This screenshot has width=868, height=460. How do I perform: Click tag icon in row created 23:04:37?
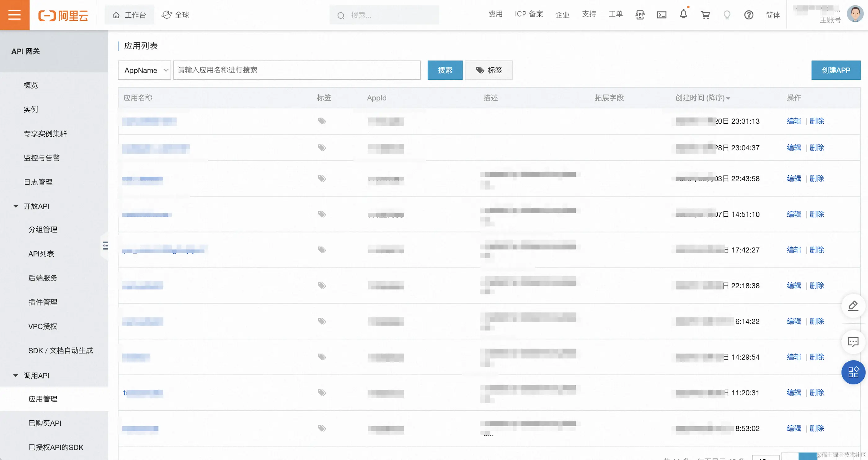tap(322, 148)
